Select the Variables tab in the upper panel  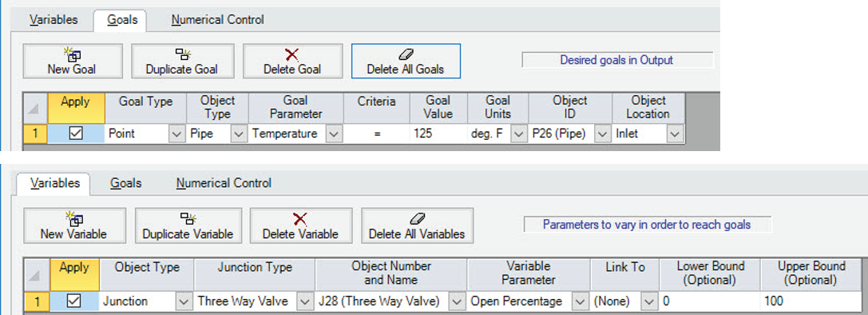[x=54, y=20]
